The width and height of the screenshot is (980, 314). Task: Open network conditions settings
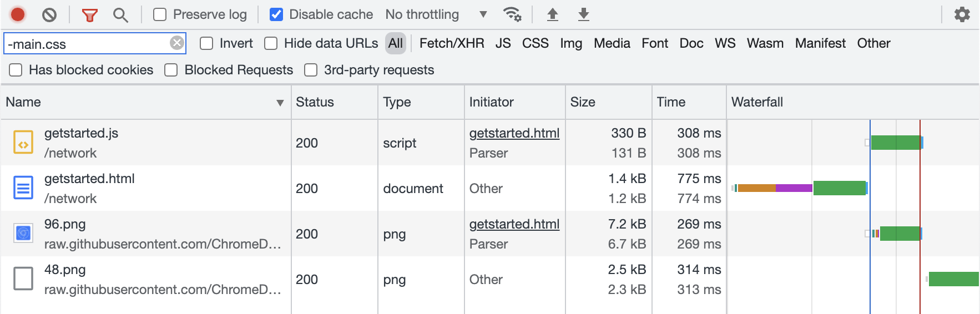(512, 14)
